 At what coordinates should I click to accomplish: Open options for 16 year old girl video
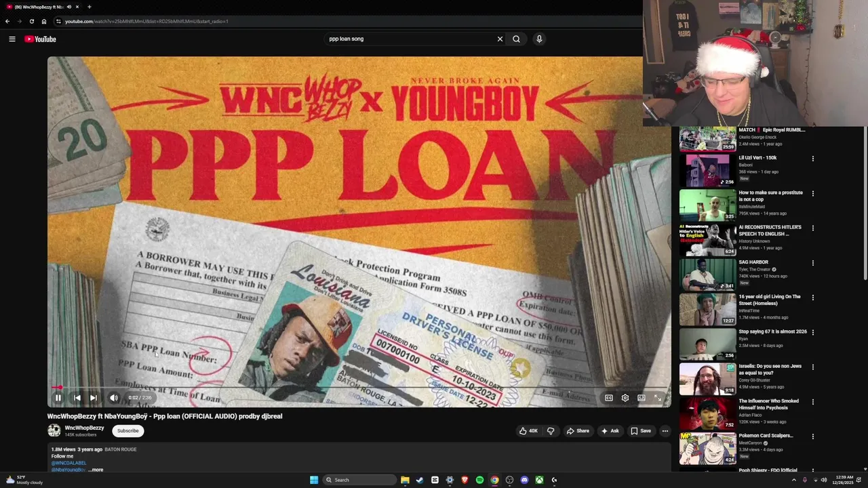click(x=812, y=298)
